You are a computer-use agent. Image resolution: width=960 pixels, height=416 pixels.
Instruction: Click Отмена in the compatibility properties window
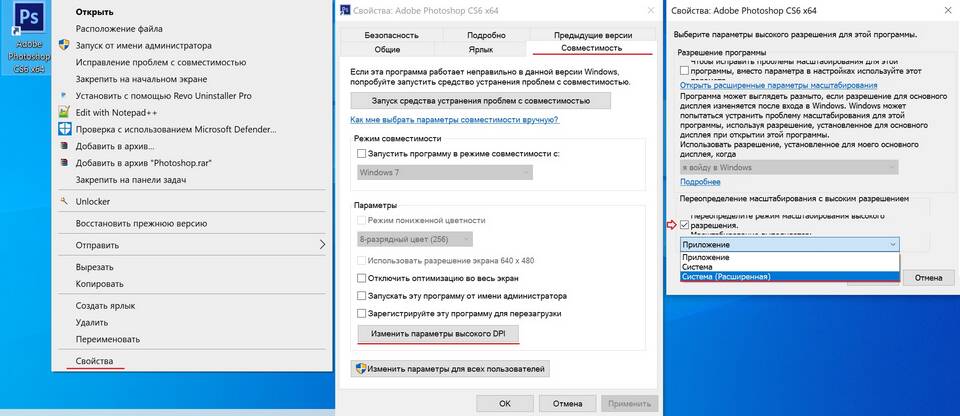[567, 404]
